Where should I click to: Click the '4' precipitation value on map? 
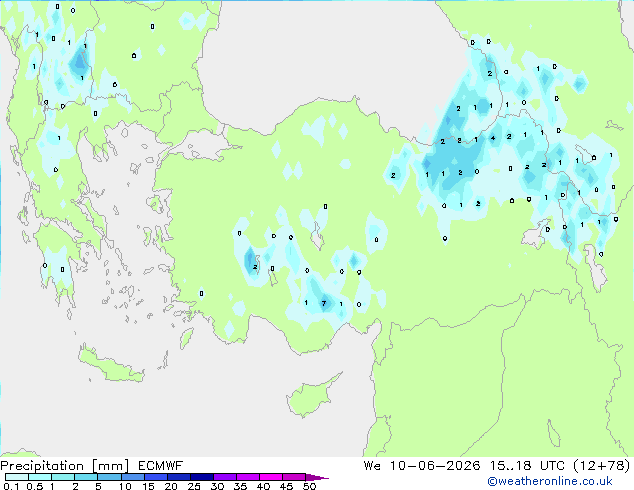point(492,138)
